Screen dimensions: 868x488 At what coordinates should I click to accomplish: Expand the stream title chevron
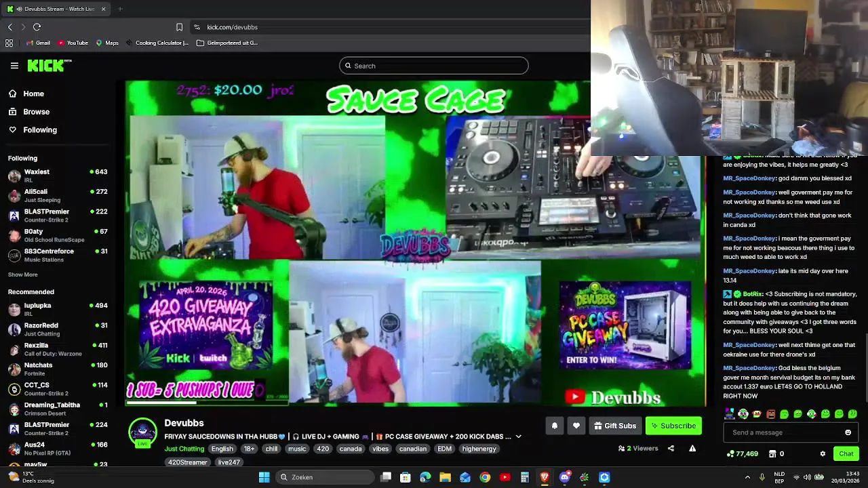tap(518, 436)
